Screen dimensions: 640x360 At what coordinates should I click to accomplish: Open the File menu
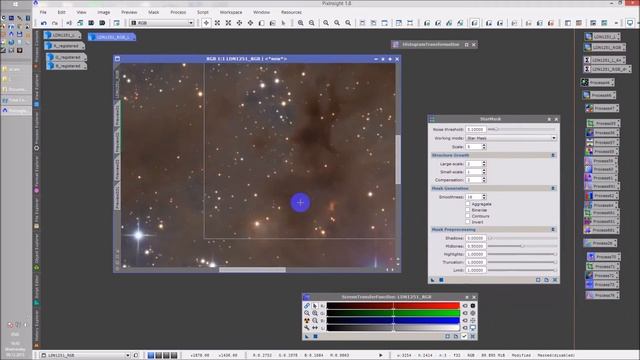tap(43, 12)
